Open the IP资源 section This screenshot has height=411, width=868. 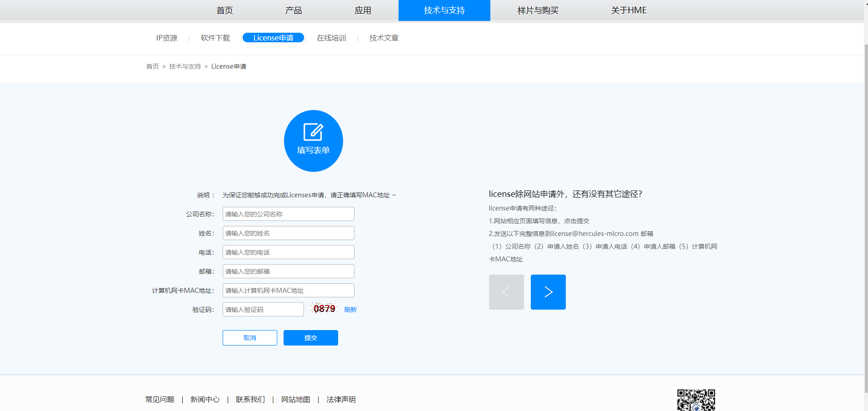coord(166,38)
